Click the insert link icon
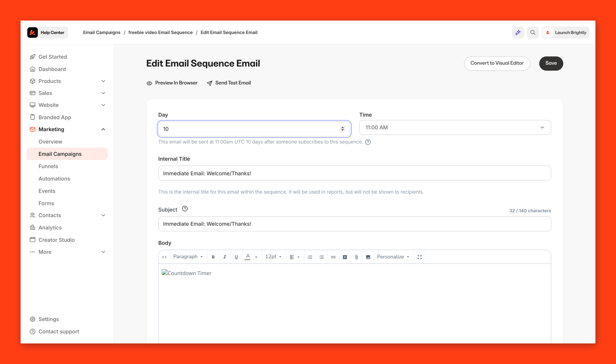Image resolution: width=616 pixels, height=364 pixels. (333, 257)
